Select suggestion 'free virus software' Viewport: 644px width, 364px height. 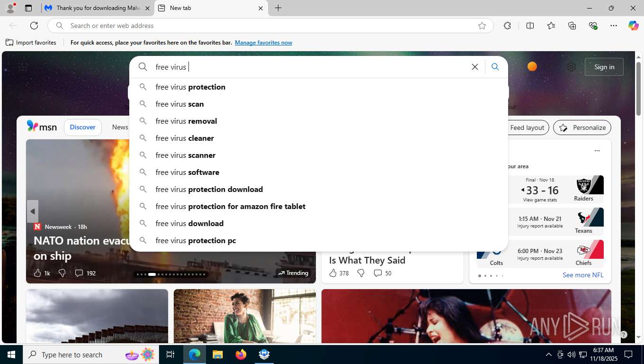pos(319,172)
